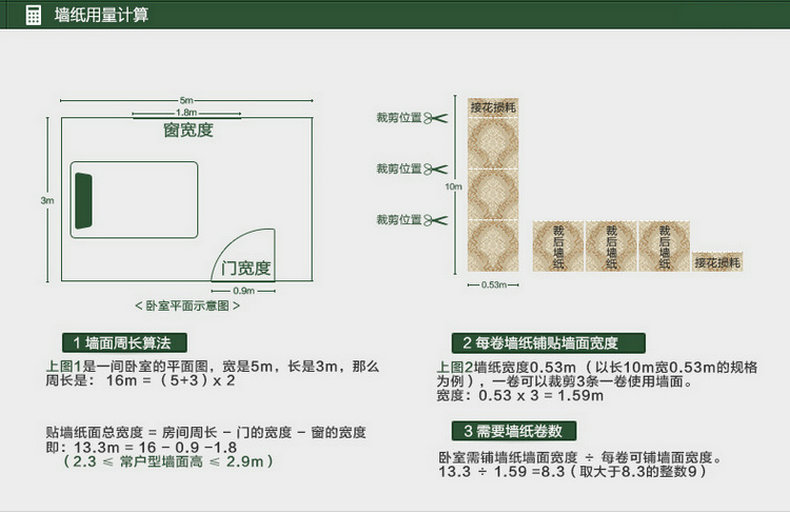Click the 门宽度 label in the floor plan
Viewport: 790px width, 513px height.
[x=245, y=268]
